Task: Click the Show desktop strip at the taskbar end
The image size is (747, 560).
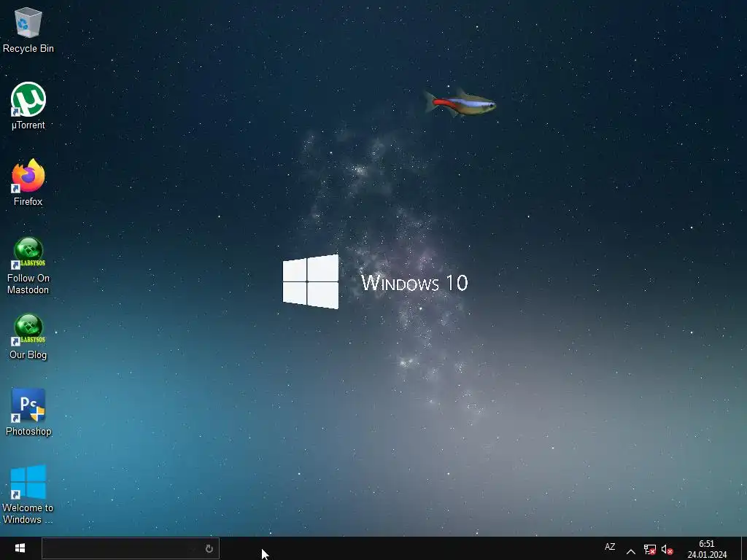Action: point(744,548)
